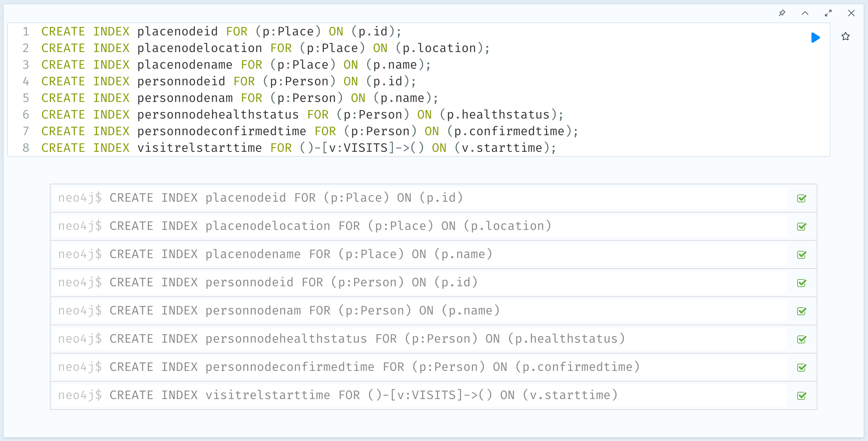Click the success checkmark for personnodenam statement
The width and height of the screenshot is (868, 441).
click(802, 311)
